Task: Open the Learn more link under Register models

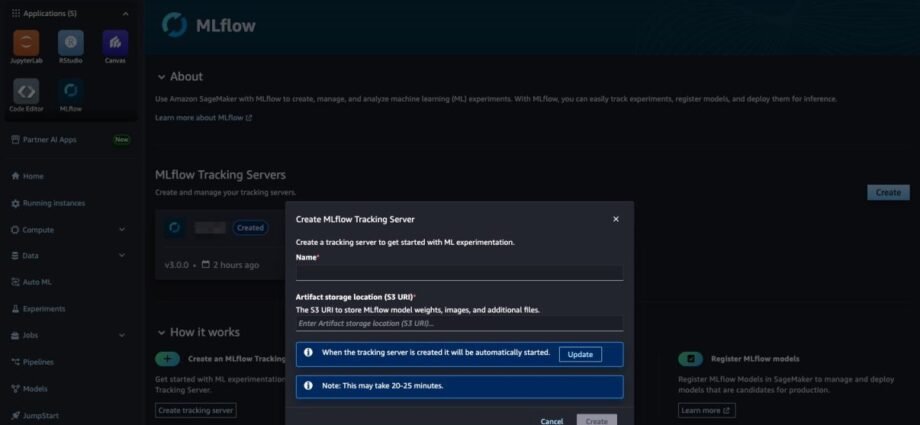Action: click(x=706, y=410)
